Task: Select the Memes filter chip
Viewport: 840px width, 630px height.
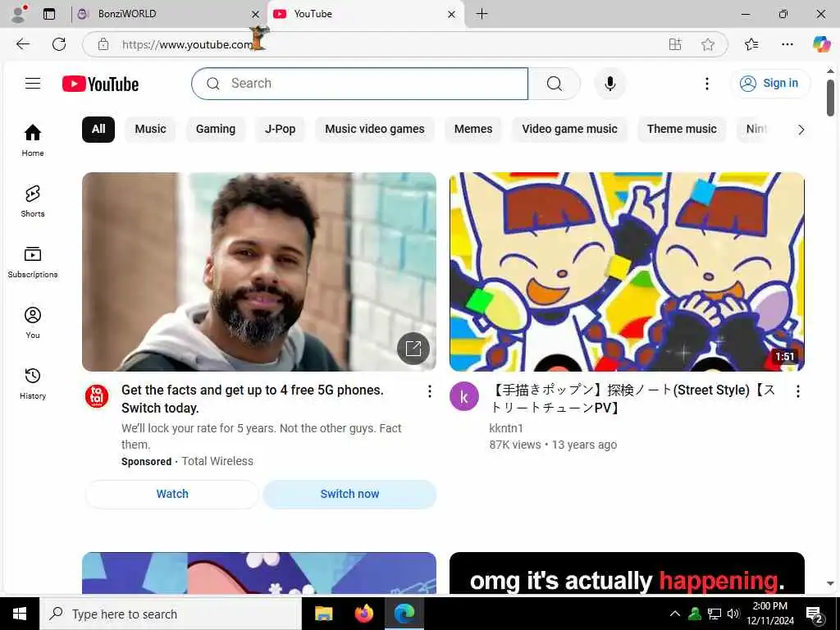Action: point(473,129)
